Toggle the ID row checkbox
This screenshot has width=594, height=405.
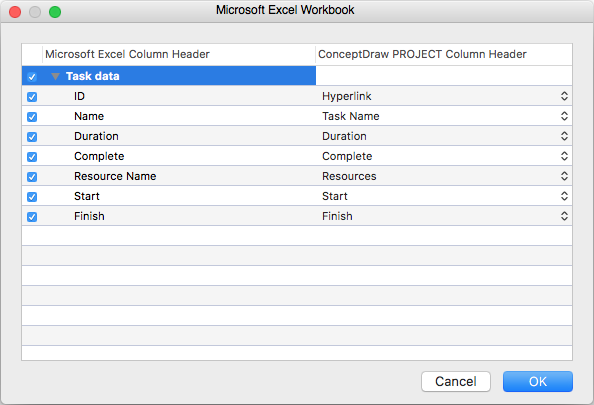pyautogui.click(x=32, y=97)
